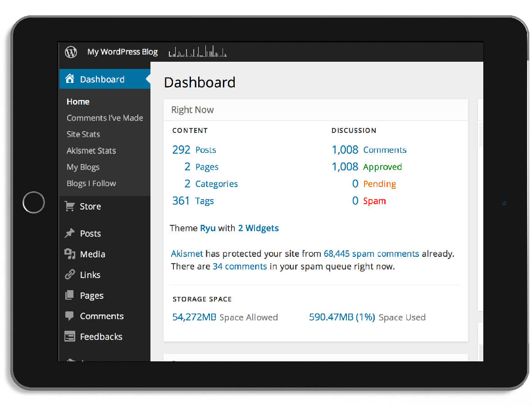Click the Akismet link
This screenshot has height=406, width=532.
click(x=187, y=254)
